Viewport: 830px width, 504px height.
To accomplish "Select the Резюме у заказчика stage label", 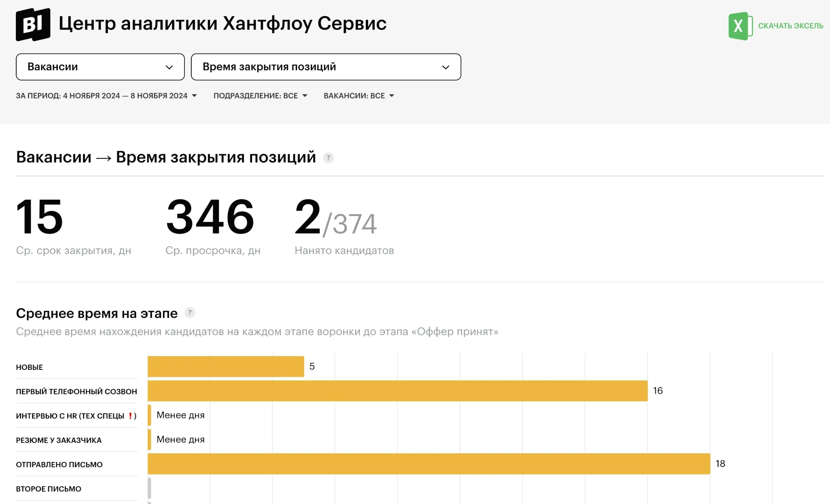I will tap(59, 440).
